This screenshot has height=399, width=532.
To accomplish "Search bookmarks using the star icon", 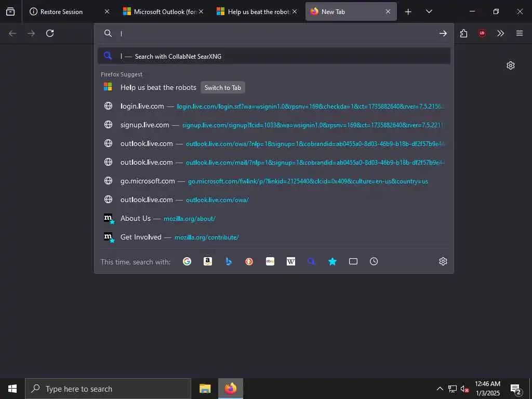I will tap(332, 261).
